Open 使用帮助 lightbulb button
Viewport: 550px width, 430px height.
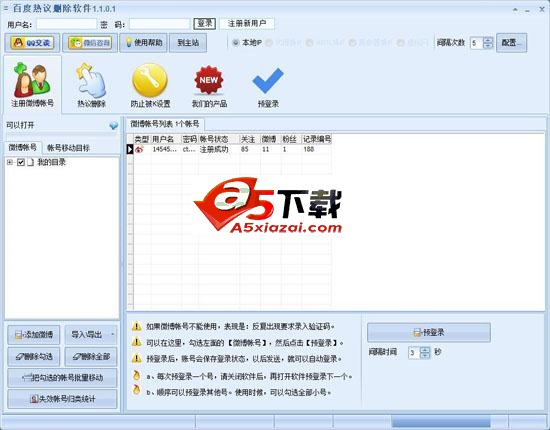tap(144, 43)
